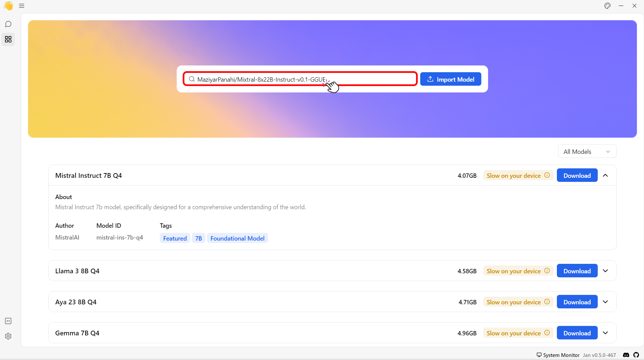Expand the Aya 23 8B Q4 details
This screenshot has height=360, width=644.
click(x=606, y=302)
